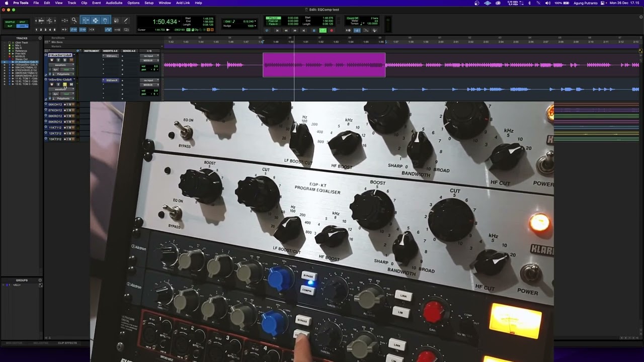This screenshot has height=362, width=644.
Task: Open the AudioSuite menu
Action: coord(114,3)
